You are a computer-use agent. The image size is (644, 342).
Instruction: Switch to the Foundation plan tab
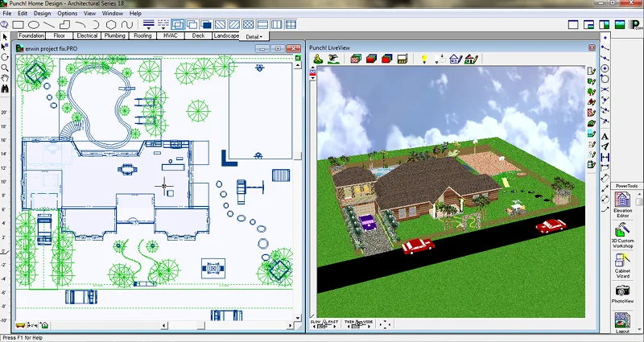pyautogui.click(x=31, y=35)
